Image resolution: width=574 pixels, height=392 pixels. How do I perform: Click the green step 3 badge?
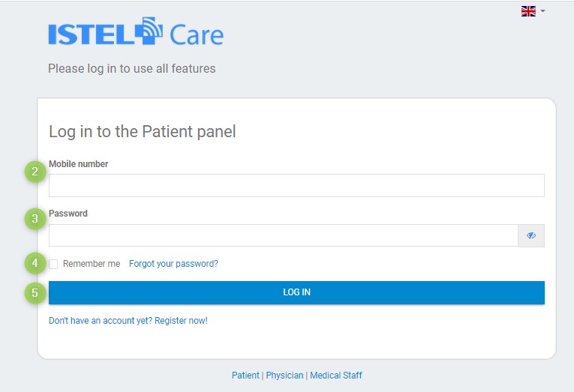tap(35, 219)
